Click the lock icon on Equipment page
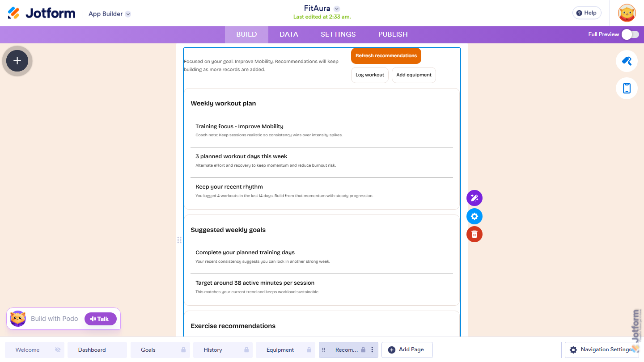The width and height of the screenshot is (644, 362). 309,350
